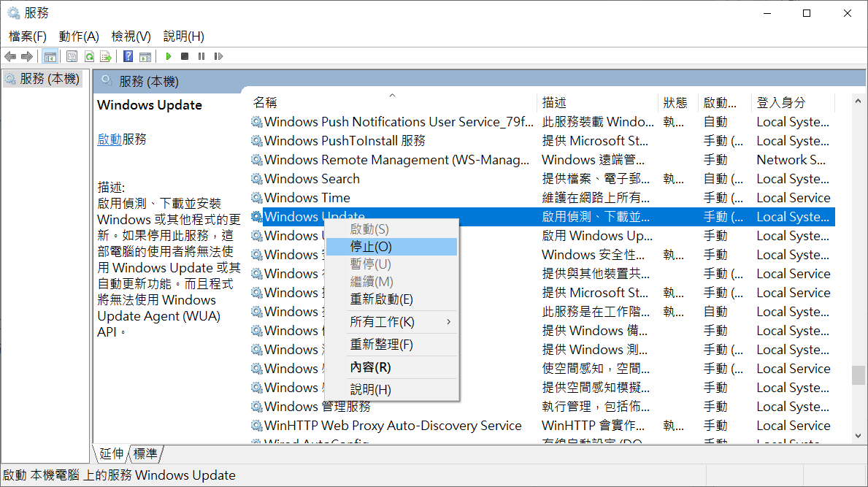Minimize the 服務 window
868x487 pixels.
point(767,13)
